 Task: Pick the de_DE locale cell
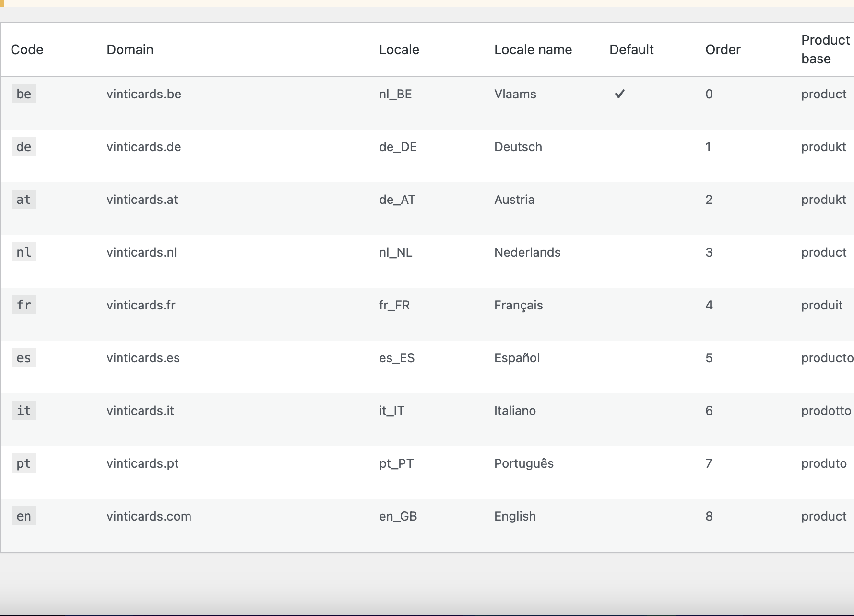click(398, 147)
